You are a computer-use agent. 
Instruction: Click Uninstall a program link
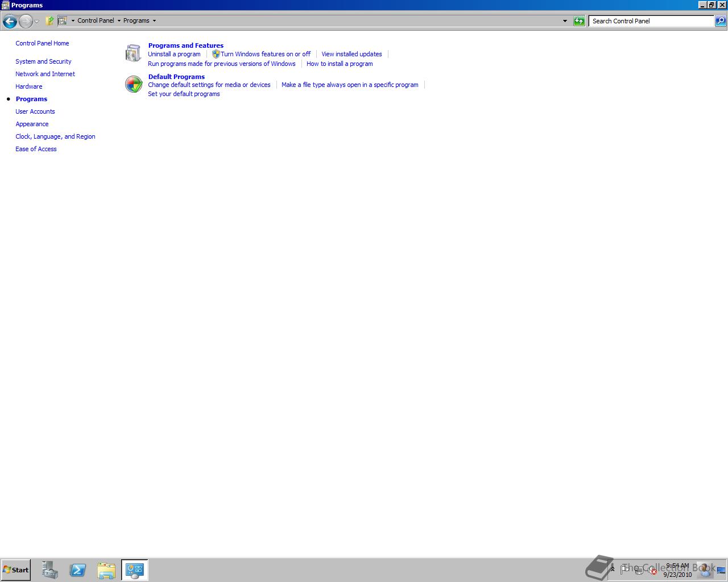point(174,54)
